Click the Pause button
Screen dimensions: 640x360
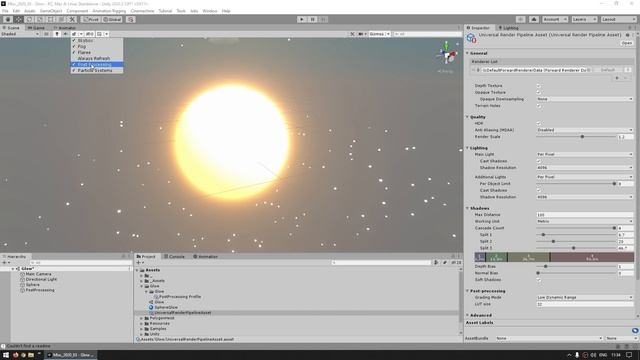tap(312, 19)
